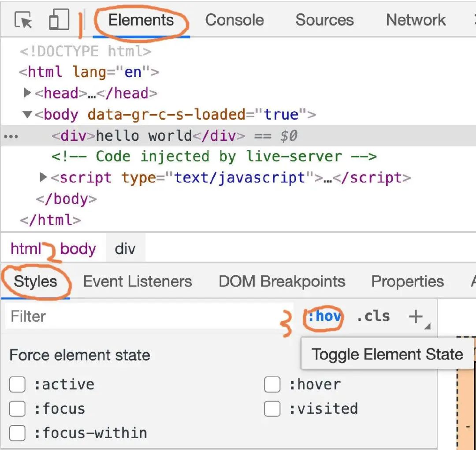The height and width of the screenshot is (450, 476).
Task: Click html in the breadcrumb bar
Action: point(26,248)
